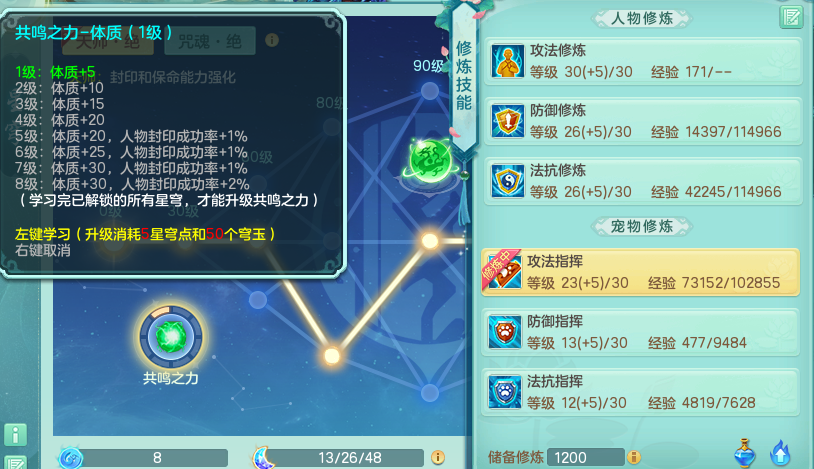Click the 防御修炼 shield icon
This screenshot has width=814, height=469.
(x=507, y=120)
